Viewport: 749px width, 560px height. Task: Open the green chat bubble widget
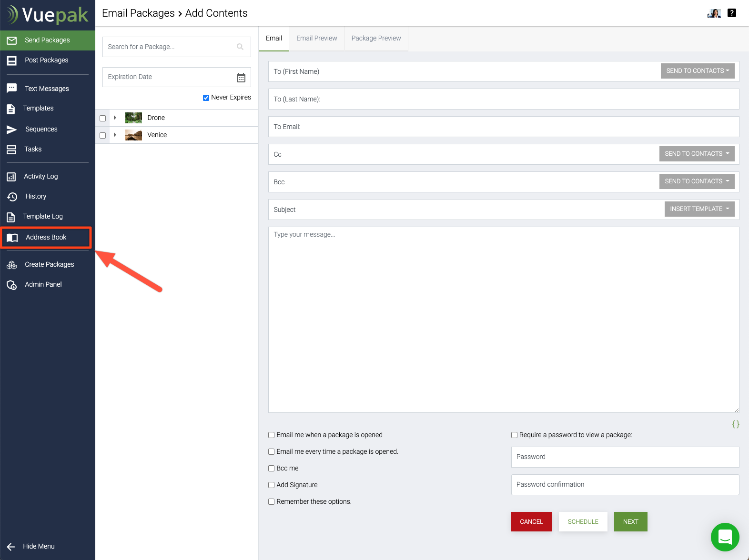tap(725, 537)
